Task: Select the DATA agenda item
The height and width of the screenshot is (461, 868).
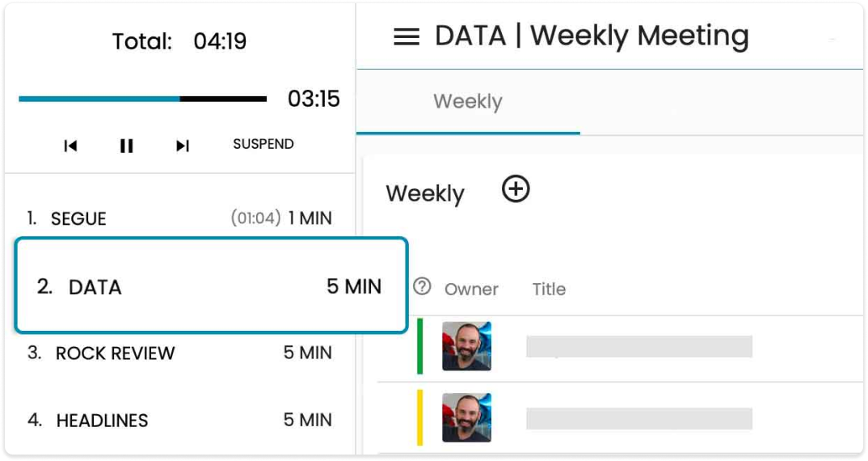Action: [x=210, y=286]
